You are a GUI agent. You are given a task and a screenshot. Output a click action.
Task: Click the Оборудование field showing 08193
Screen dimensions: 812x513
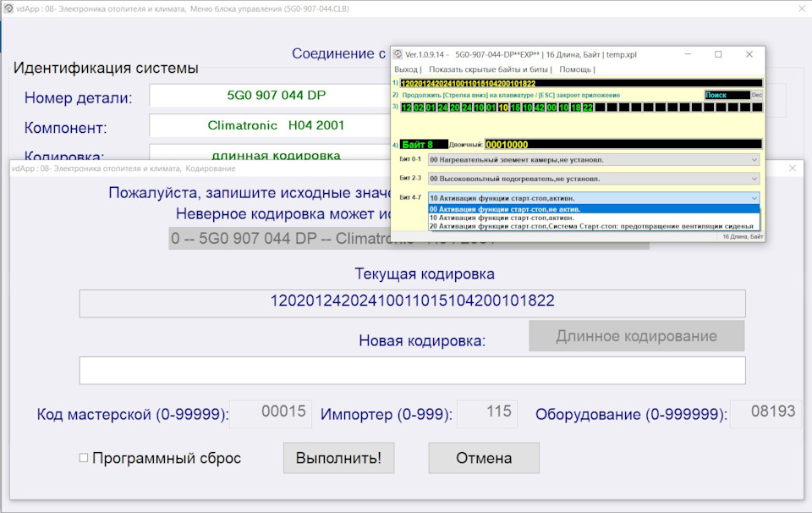point(765,413)
